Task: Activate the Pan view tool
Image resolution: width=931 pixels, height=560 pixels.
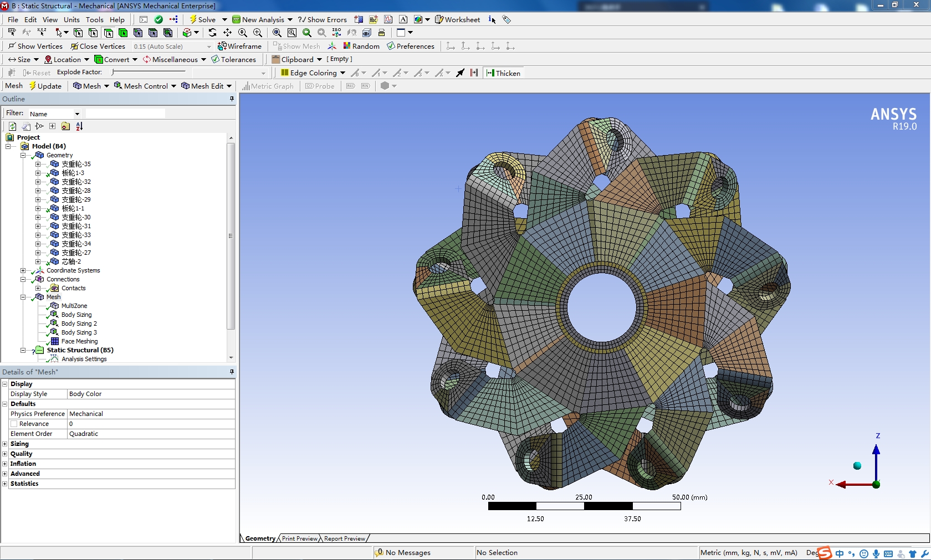Action: coord(227,33)
